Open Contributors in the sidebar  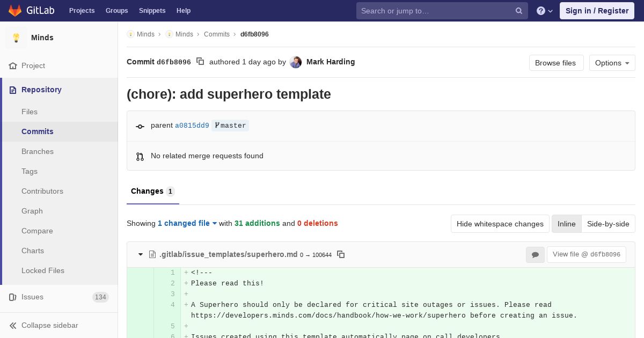(x=42, y=191)
